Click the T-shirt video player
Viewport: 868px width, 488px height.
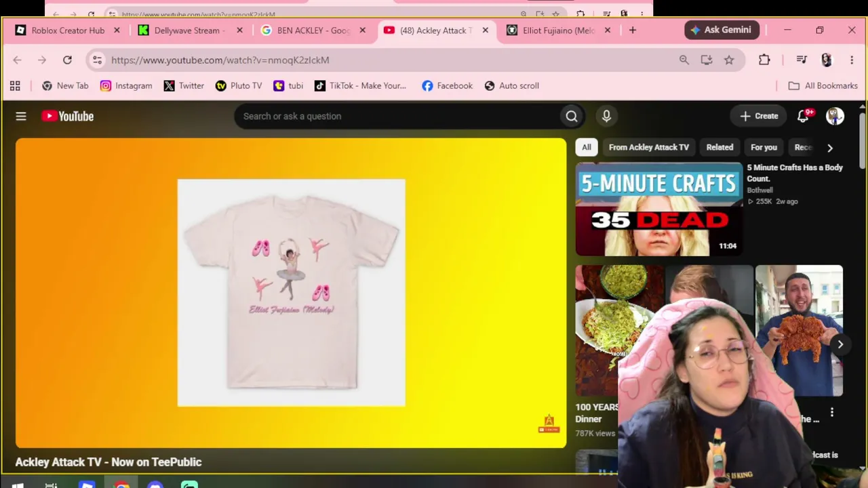(x=291, y=293)
